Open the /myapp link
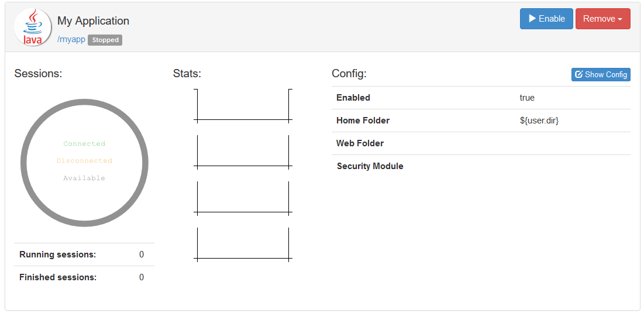 pos(71,40)
